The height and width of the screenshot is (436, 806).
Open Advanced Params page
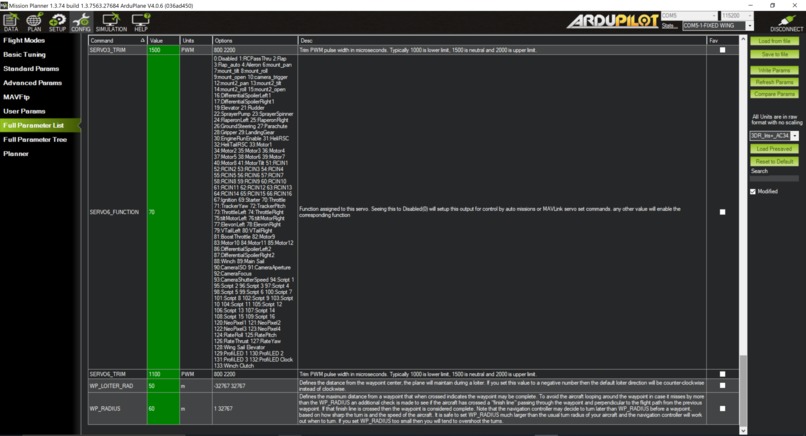[x=32, y=83]
